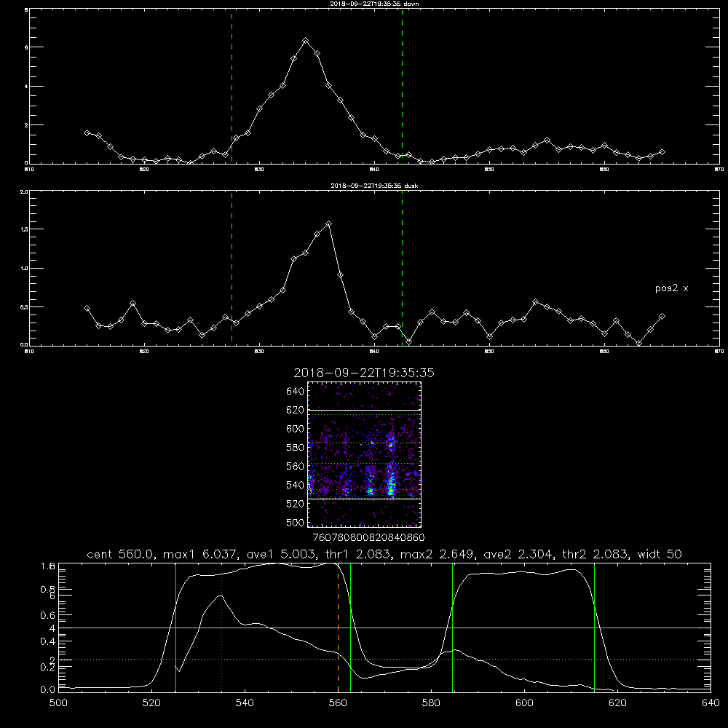Click the '1.5' tick label on dusk plot
The image size is (728, 728).
point(23,229)
